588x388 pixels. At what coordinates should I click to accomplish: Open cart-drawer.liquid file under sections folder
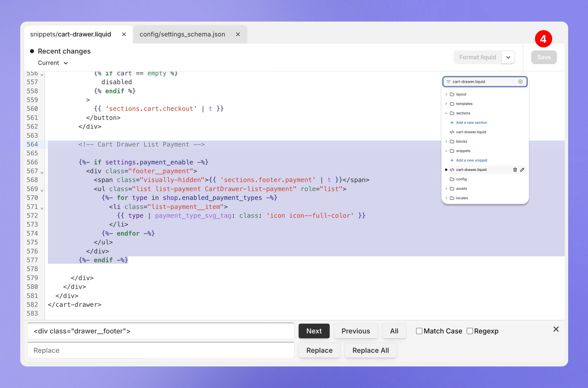(x=471, y=132)
